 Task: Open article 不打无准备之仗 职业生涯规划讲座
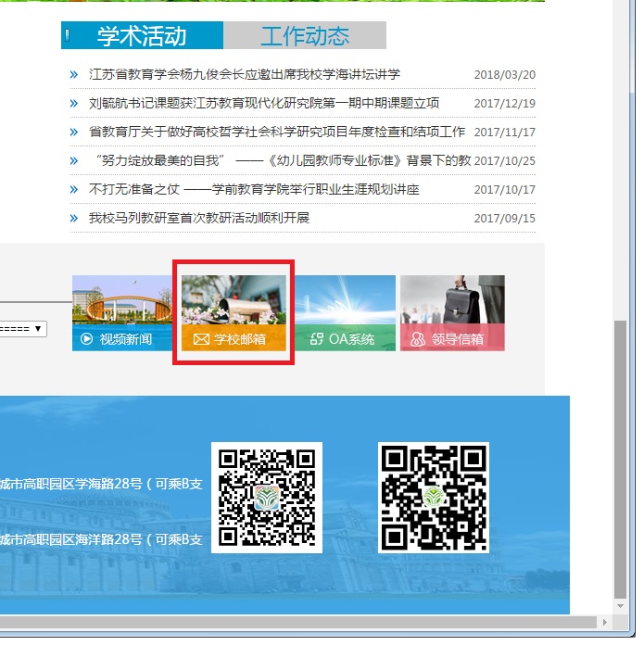coord(254,189)
